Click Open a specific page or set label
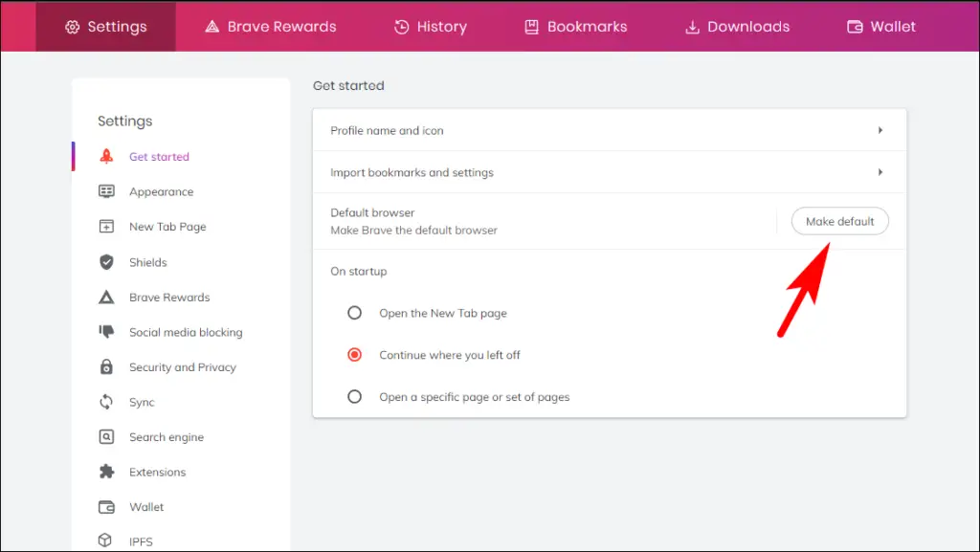The height and width of the screenshot is (552, 980). (x=475, y=396)
